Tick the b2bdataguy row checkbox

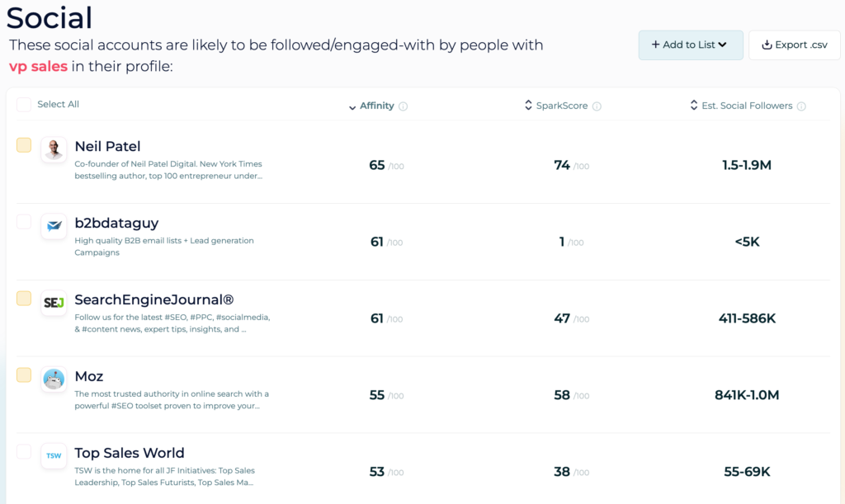pyautogui.click(x=24, y=222)
